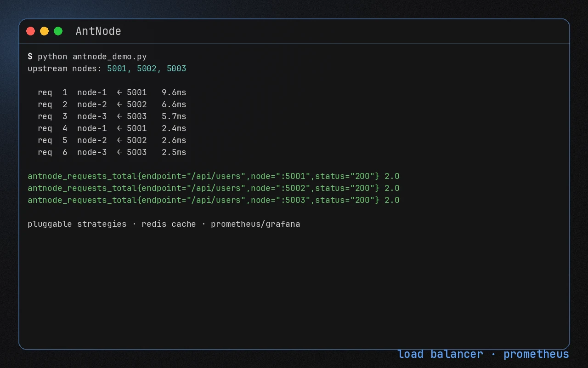The height and width of the screenshot is (368, 588).
Task: Click the 'req 4 node-1' output line
Action: (112, 128)
